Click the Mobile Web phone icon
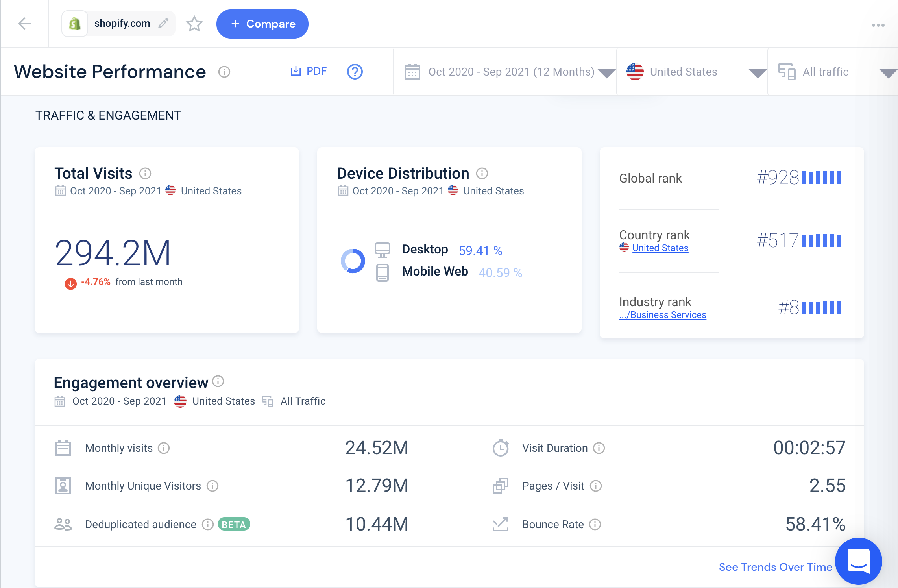 click(382, 273)
